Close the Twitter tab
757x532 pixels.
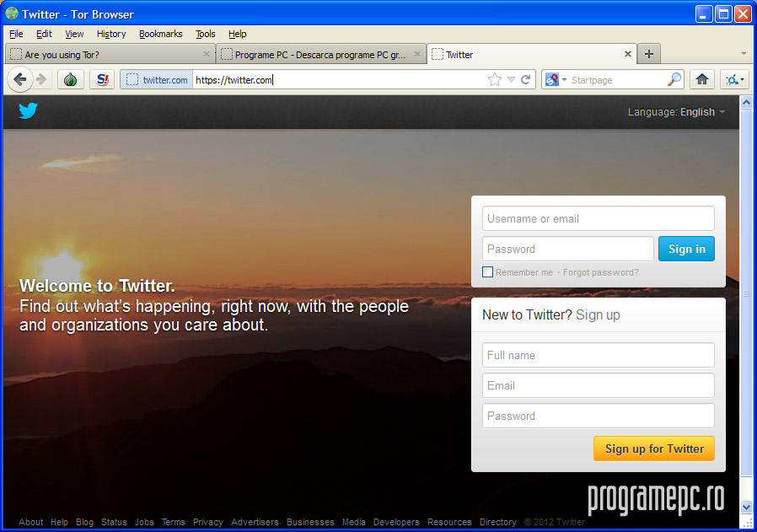point(628,54)
